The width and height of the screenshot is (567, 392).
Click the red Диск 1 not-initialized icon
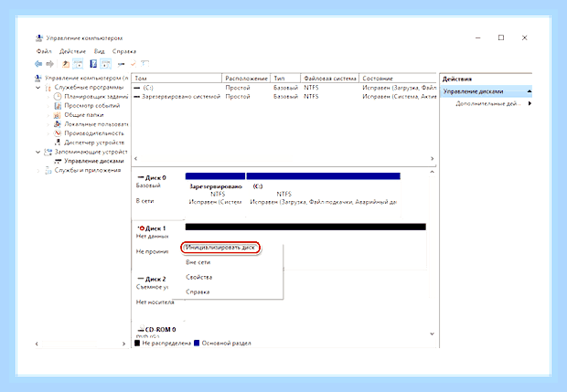click(141, 228)
